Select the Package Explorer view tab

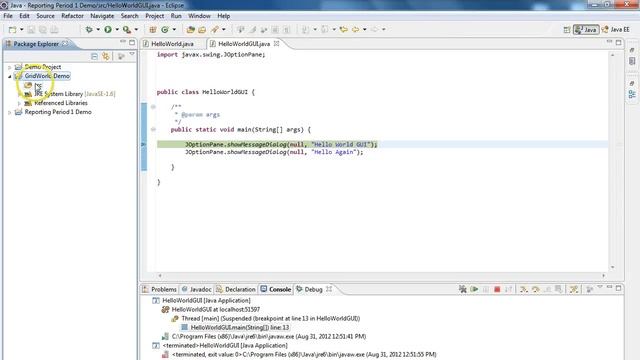tap(36, 44)
